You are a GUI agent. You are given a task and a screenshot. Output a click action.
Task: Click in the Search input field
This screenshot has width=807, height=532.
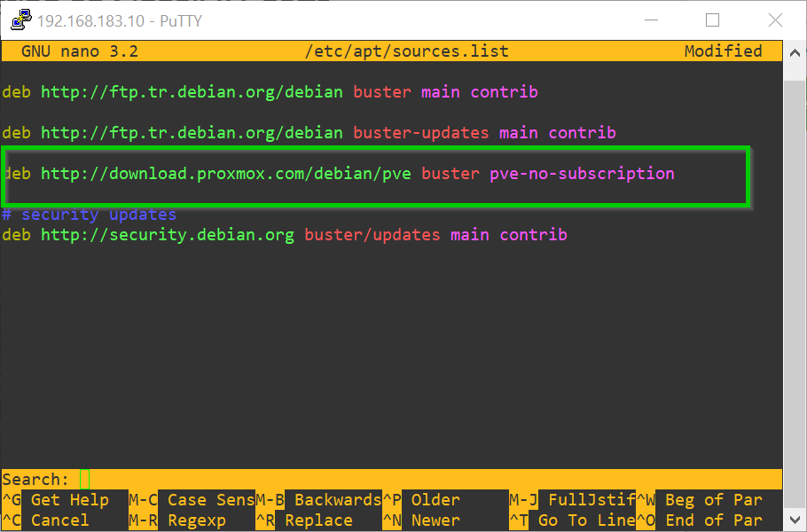point(430,479)
